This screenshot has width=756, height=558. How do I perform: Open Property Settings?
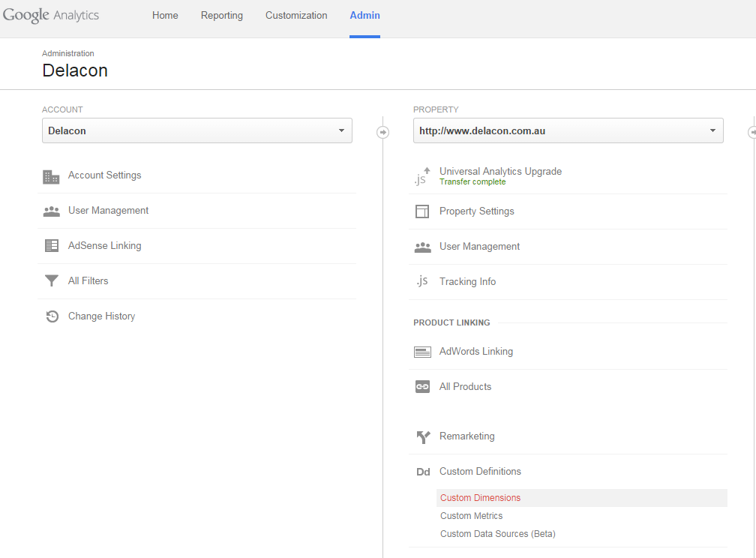[x=477, y=211]
